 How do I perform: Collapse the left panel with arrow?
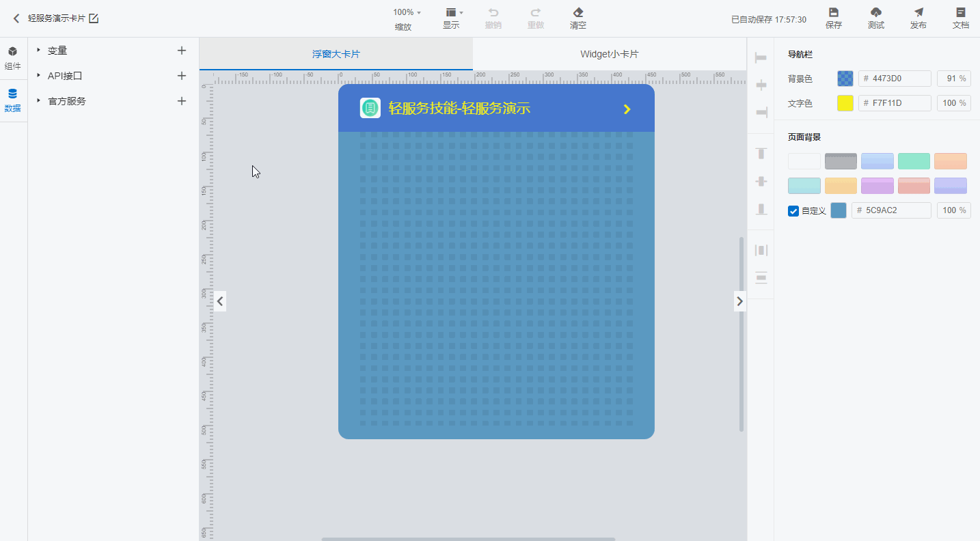point(220,301)
